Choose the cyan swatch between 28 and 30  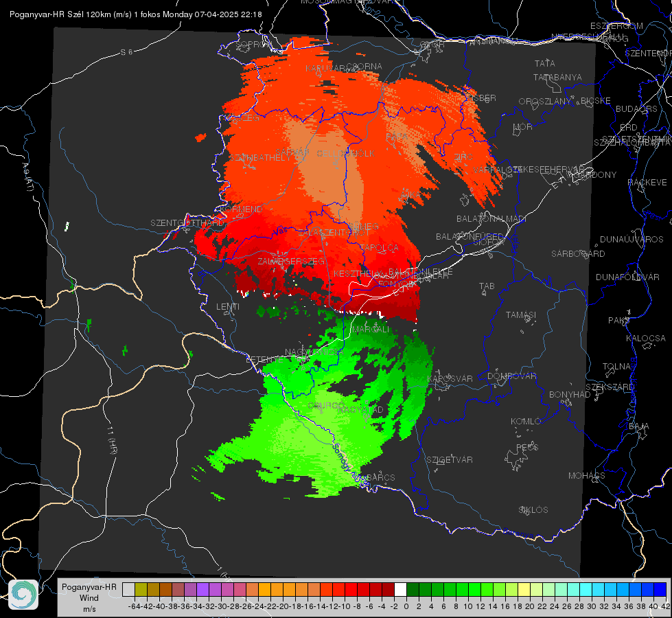pos(586,590)
